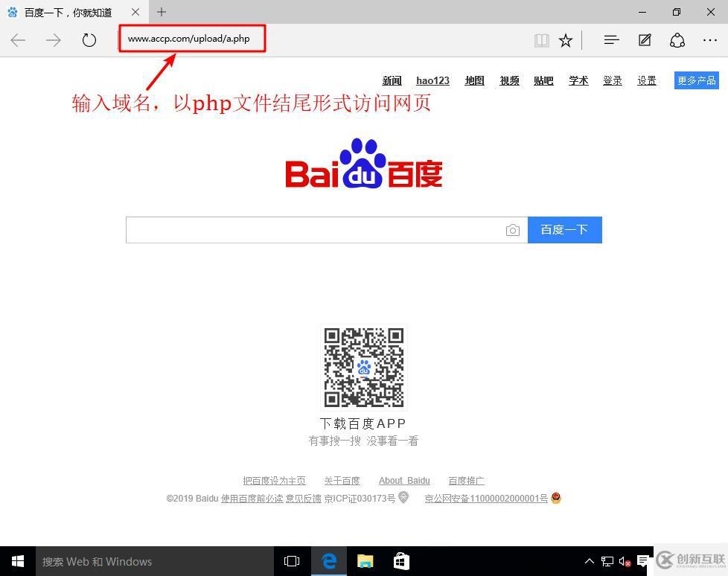The image size is (728, 576).
Task: Open 使用百度前必读 link
Action: point(252,499)
